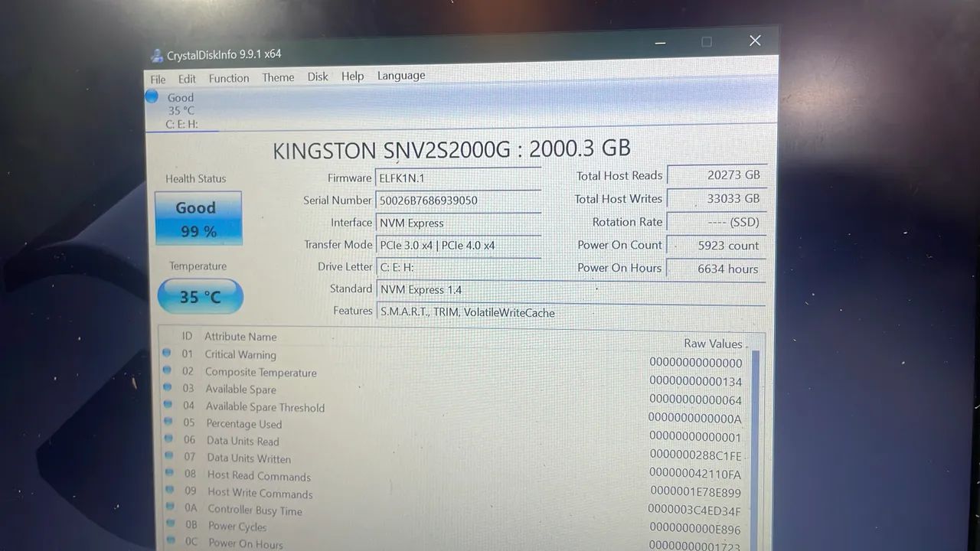Click status dot of Power Cycles row
This screenshot has width=980, height=551.
pos(169,525)
